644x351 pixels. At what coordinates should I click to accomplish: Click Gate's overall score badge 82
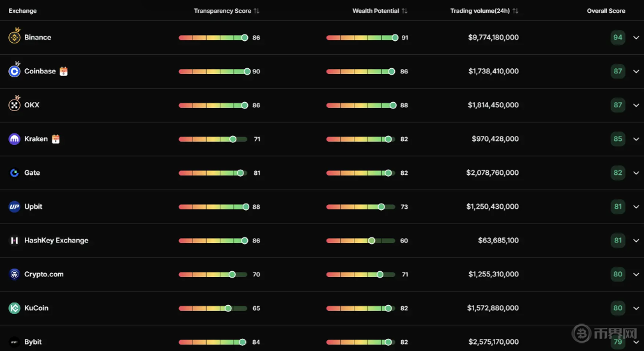click(x=618, y=173)
